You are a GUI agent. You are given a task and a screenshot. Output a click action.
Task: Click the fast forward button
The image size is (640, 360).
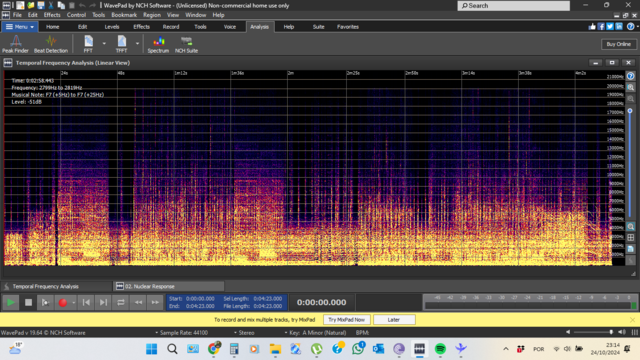[x=155, y=302]
